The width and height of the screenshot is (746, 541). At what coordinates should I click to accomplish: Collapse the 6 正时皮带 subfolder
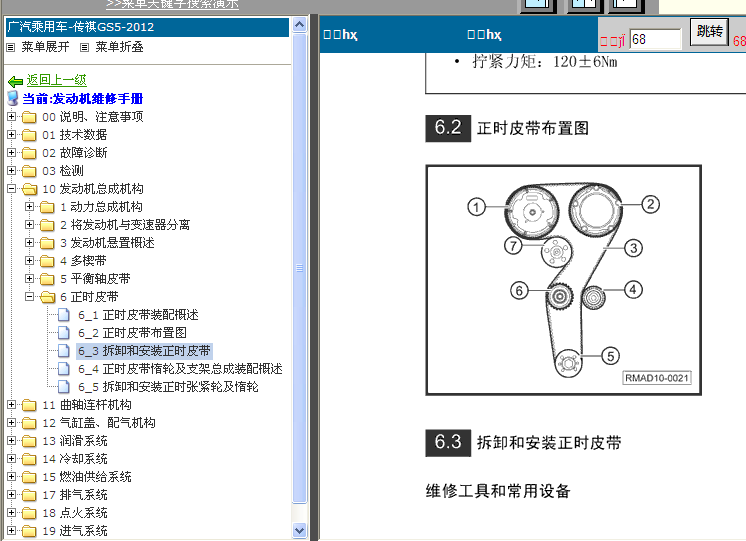click(x=29, y=296)
